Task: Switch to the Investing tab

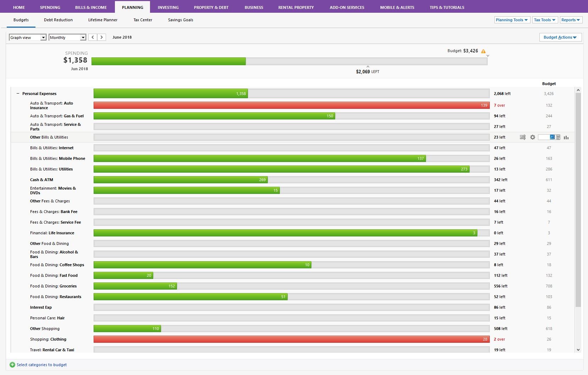Action: (168, 7)
